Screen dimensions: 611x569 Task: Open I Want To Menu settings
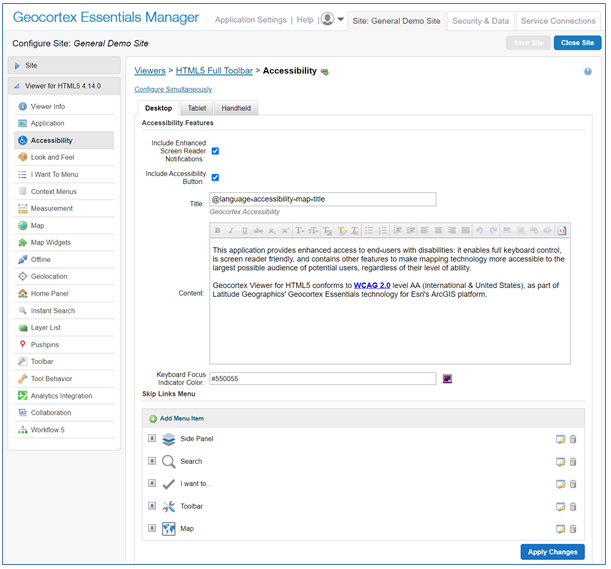coord(64,175)
